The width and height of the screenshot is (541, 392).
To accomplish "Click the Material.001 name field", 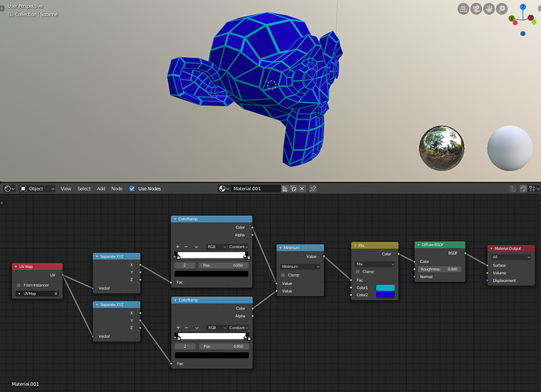I will 255,189.
